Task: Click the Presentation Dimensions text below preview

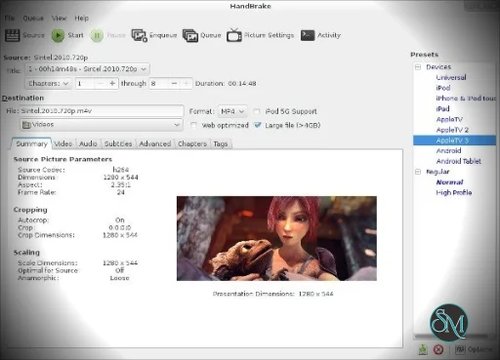Action: (273, 294)
